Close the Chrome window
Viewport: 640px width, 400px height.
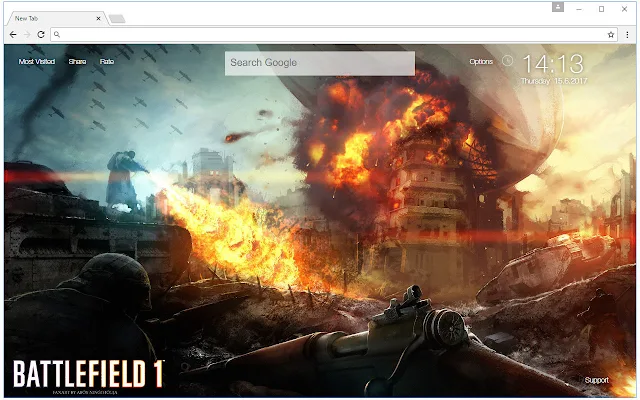click(624, 9)
